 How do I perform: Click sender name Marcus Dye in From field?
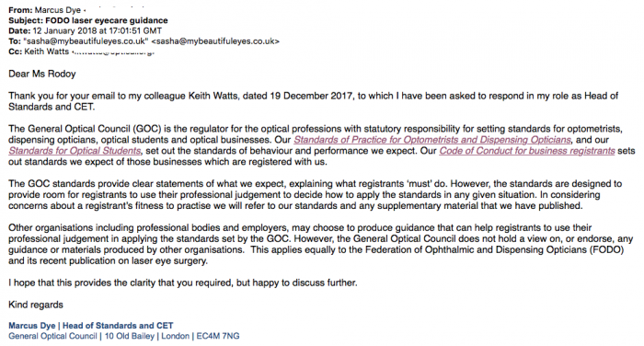(x=57, y=10)
